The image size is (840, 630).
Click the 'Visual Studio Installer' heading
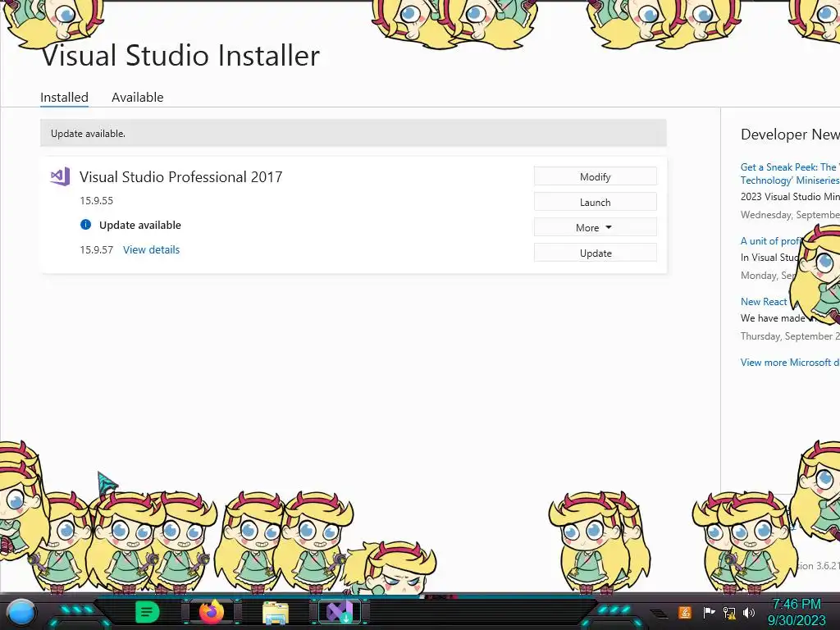pyautogui.click(x=181, y=55)
